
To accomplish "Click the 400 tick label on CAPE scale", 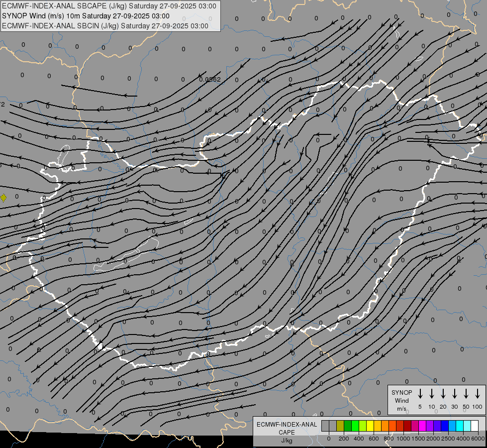I will coord(359,439).
